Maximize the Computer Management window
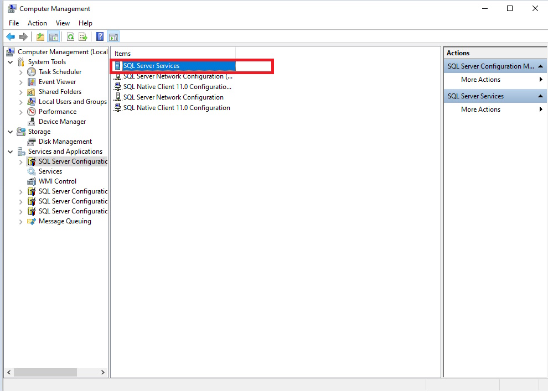The width and height of the screenshot is (548, 392). tap(510, 8)
